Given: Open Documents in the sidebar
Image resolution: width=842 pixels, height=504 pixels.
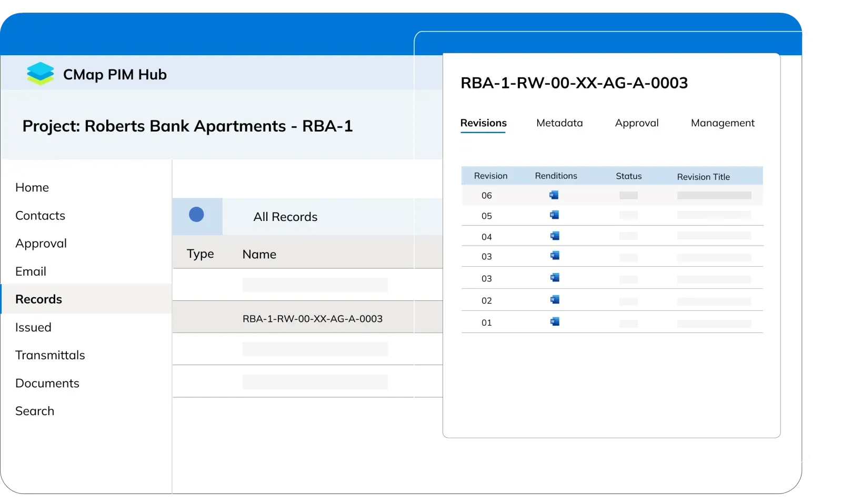Looking at the screenshot, I should (47, 383).
